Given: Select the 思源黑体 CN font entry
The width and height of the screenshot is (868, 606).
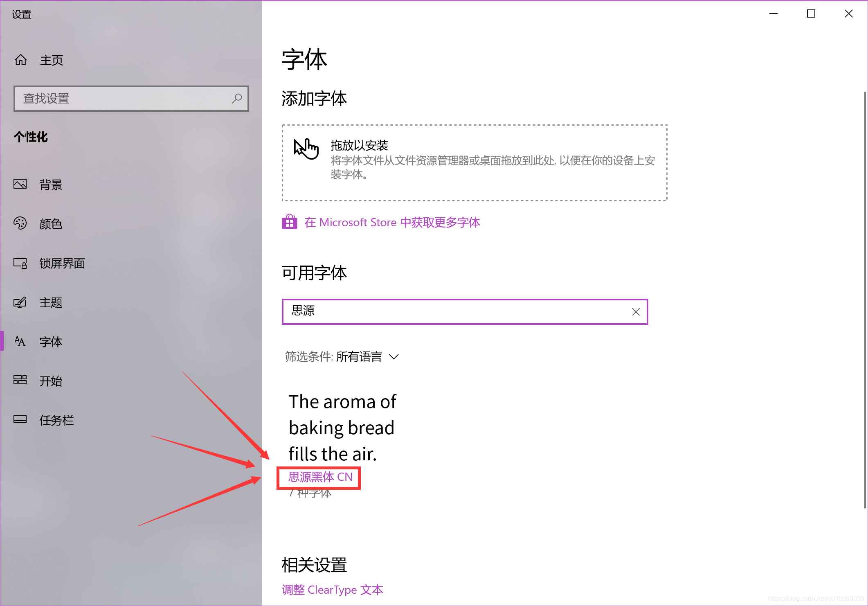Looking at the screenshot, I should pyautogui.click(x=320, y=477).
